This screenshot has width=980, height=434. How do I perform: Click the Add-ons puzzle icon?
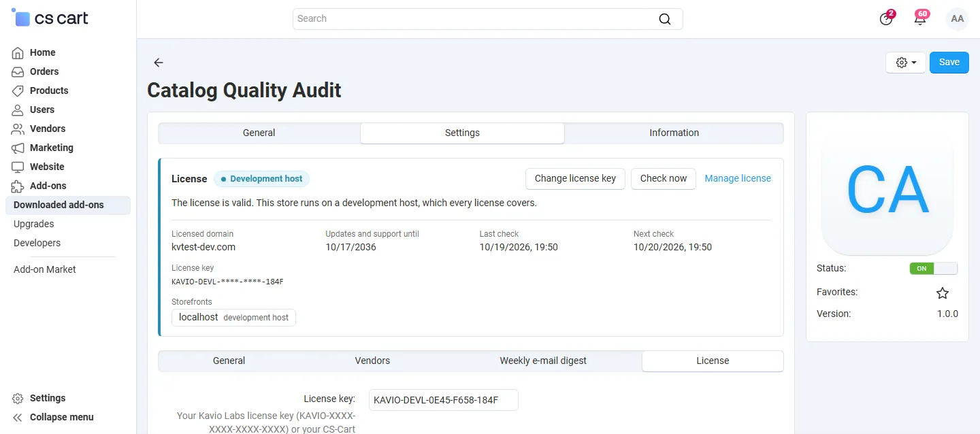coord(18,186)
